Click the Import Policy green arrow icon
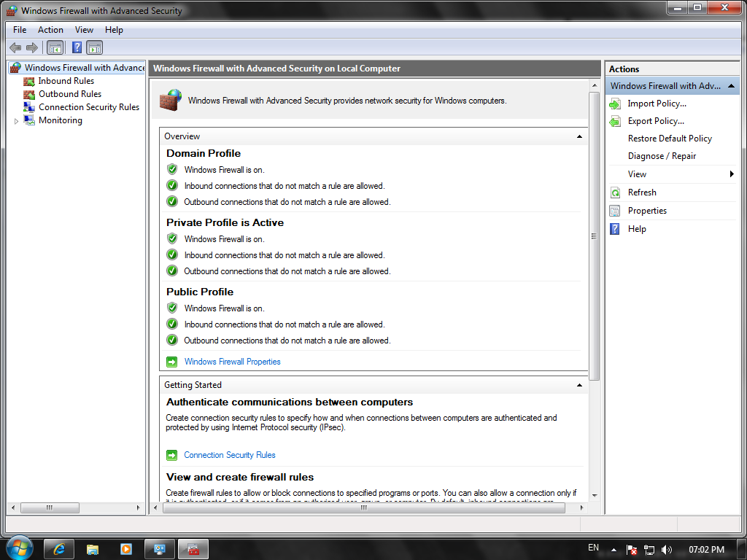Image resolution: width=747 pixels, height=560 pixels. click(x=615, y=104)
